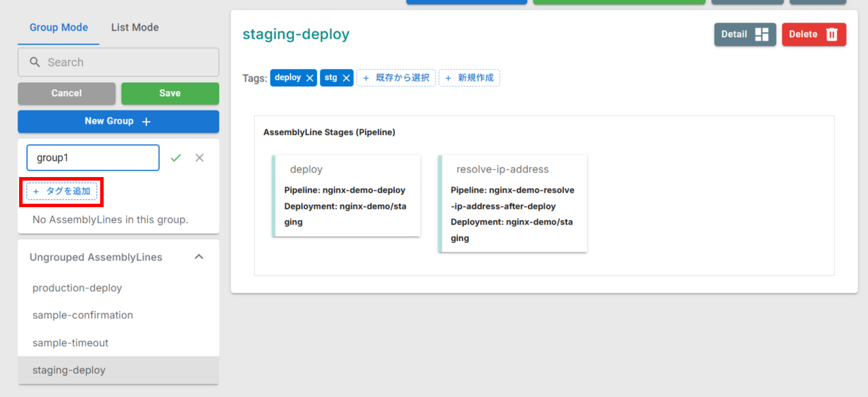868x397 pixels.
Task: Select sample-confirmation AssemblyLine
Action: click(82, 315)
